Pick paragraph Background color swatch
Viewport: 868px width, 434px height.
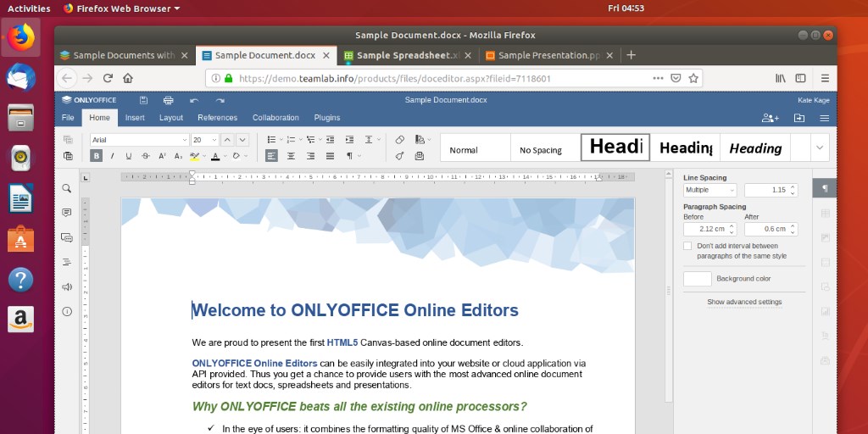(x=698, y=279)
